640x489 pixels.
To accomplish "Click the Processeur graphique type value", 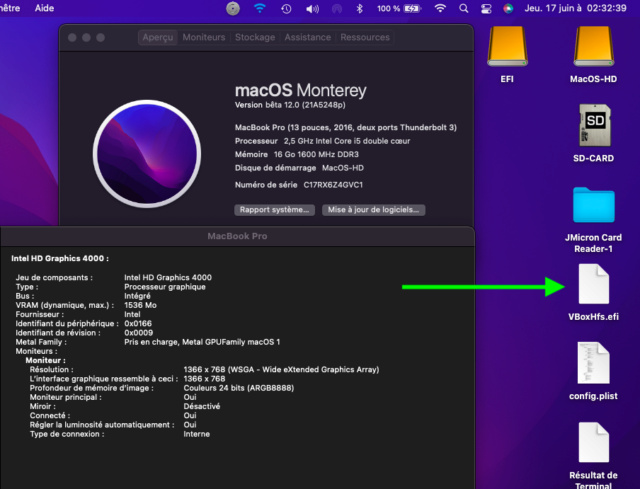I will coord(165,287).
